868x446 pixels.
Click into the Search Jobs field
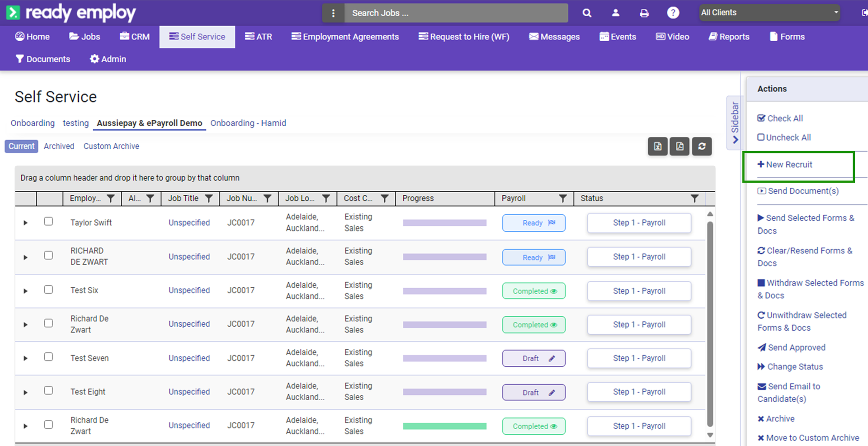(x=456, y=13)
